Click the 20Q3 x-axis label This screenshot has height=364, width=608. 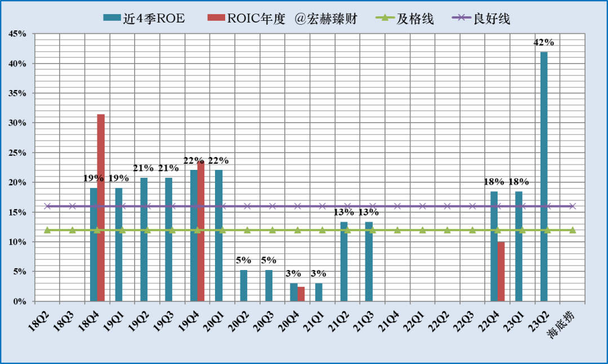point(264,321)
